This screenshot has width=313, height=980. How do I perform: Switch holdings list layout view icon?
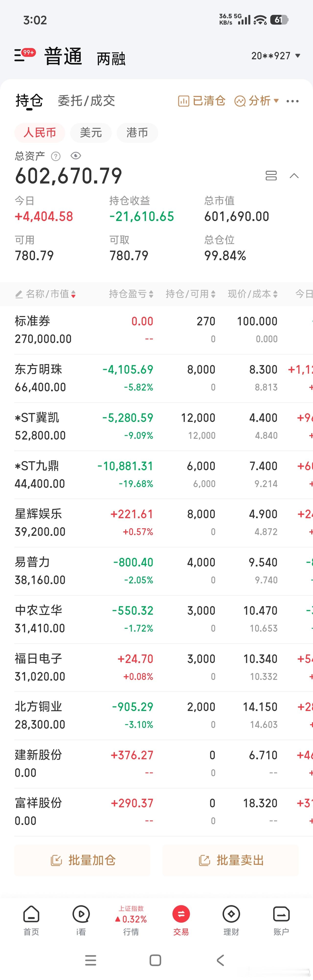[x=271, y=175]
